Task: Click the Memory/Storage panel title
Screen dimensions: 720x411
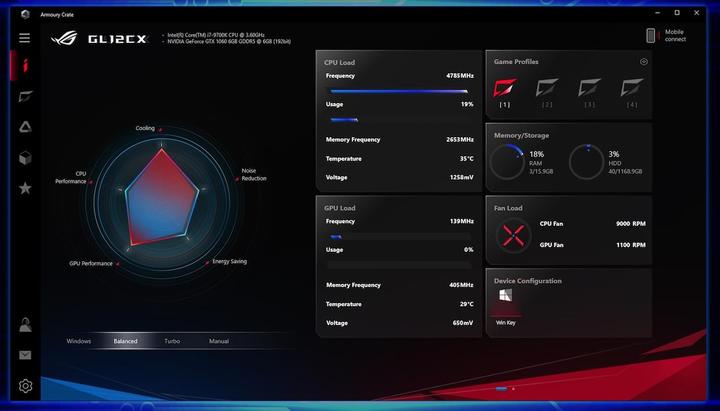Action: (x=521, y=135)
